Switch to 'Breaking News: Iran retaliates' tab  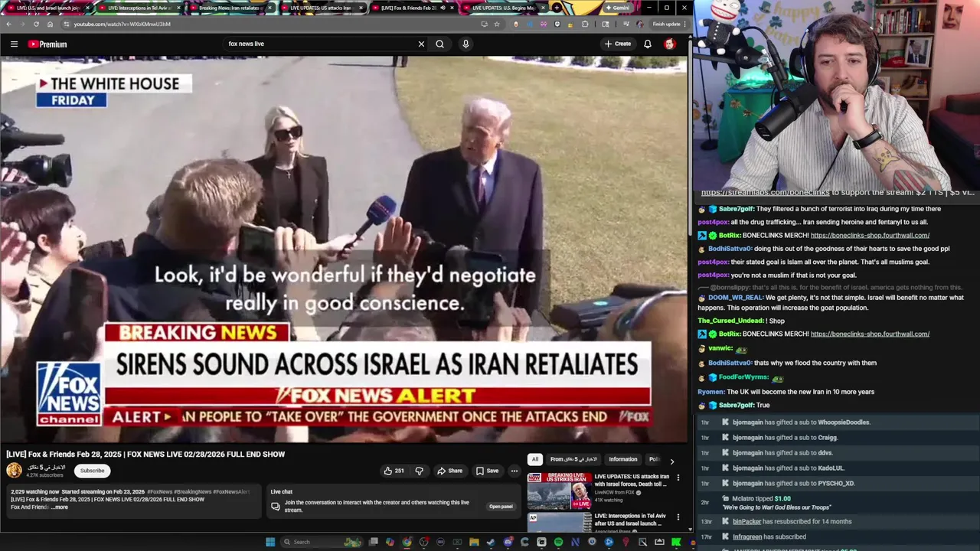pyautogui.click(x=230, y=8)
